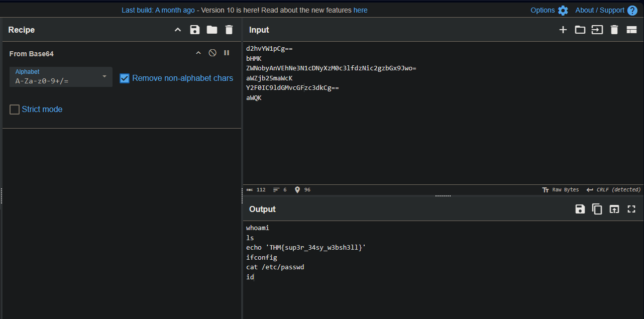Copy raw output to clipboard
This screenshot has width=644, height=319.
pyautogui.click(x=597, y=209)
